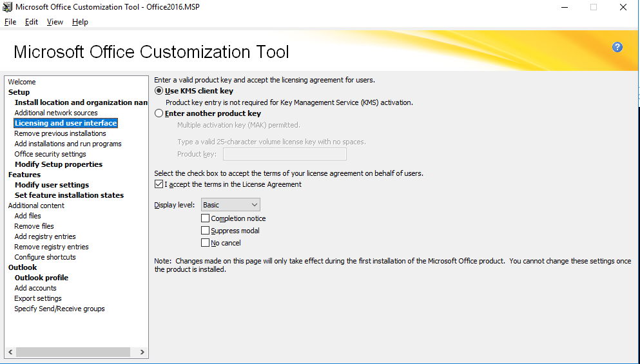Screen dimensions: 640x364
Task: Enable the No cancel checkbox
Action: pyautogui.click(x=206, y=243)
